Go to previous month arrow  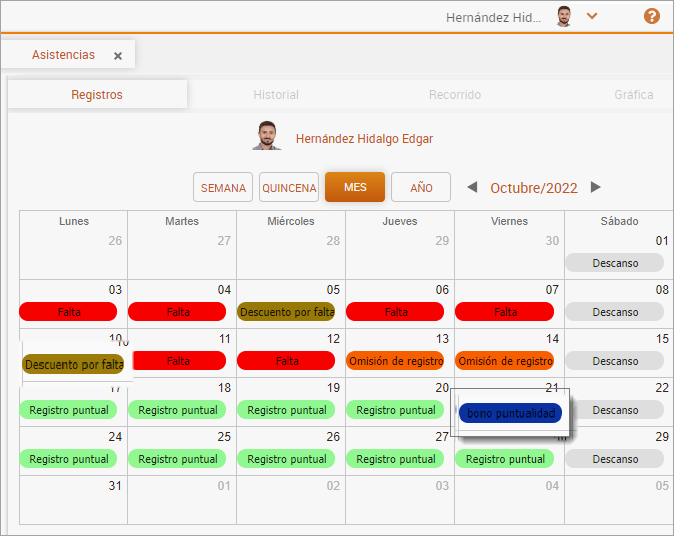point(472,187)
